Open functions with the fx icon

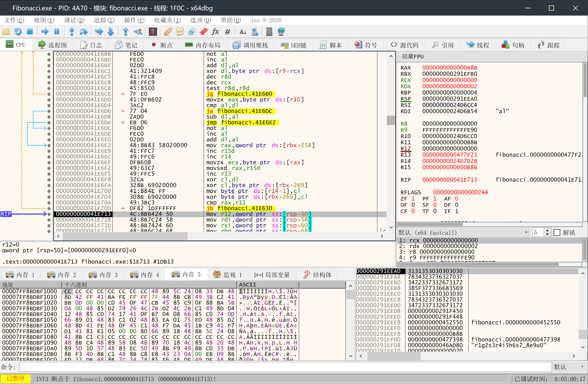point(215,32)
